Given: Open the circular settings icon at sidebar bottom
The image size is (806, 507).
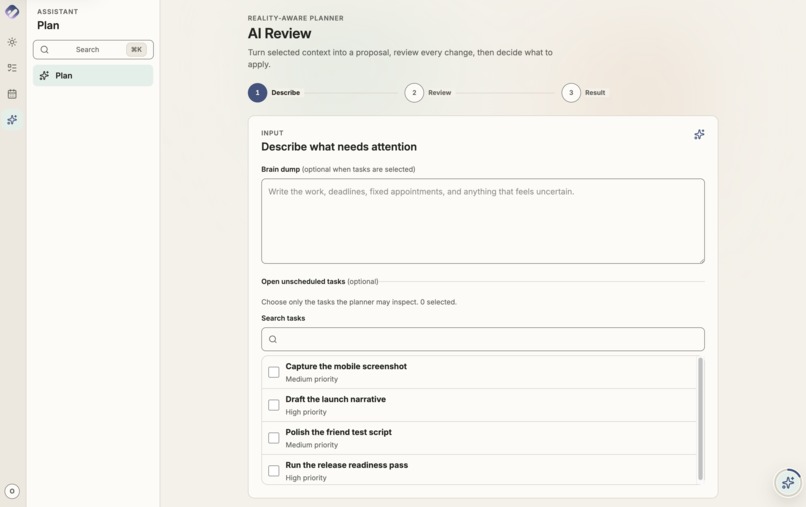Looking at the screenshot, I should tap(12, 491).
